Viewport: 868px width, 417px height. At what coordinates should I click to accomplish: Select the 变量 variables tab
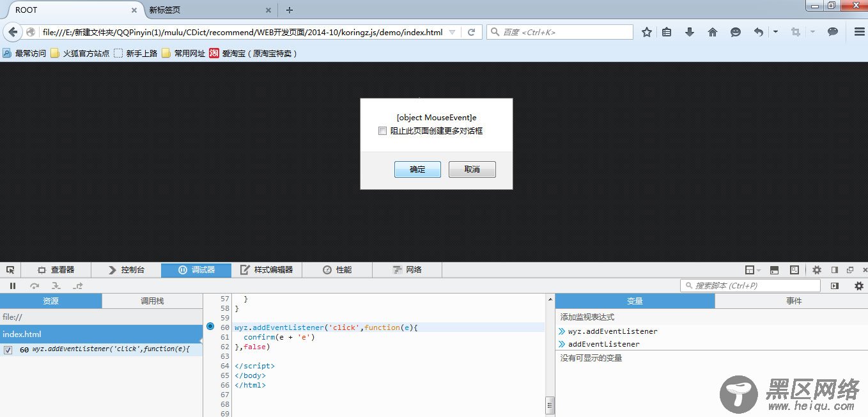click(x=635, y=301)
